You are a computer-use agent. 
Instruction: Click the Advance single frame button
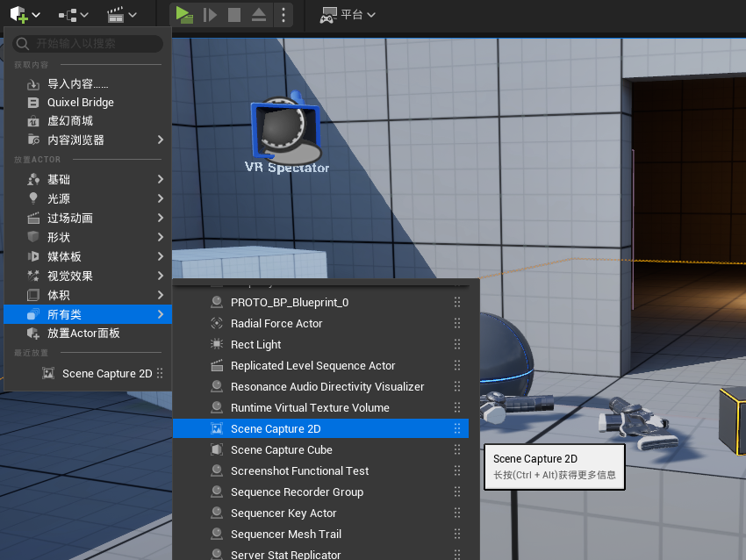209,15
